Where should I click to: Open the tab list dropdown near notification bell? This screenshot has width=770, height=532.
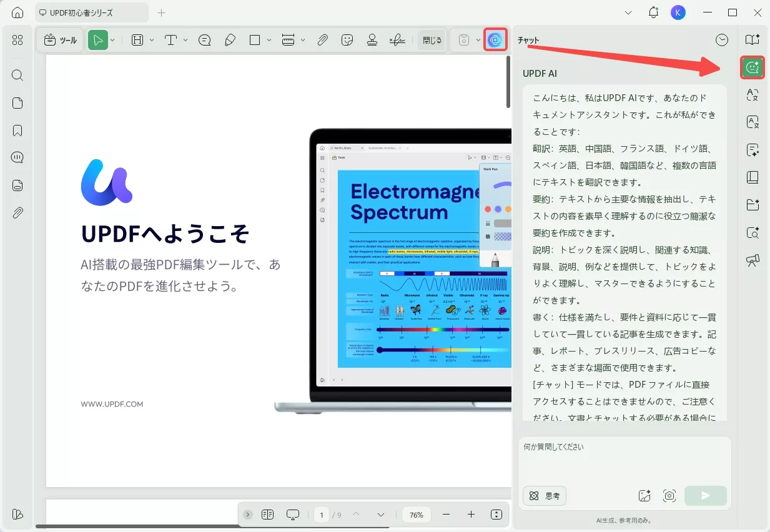628,12
